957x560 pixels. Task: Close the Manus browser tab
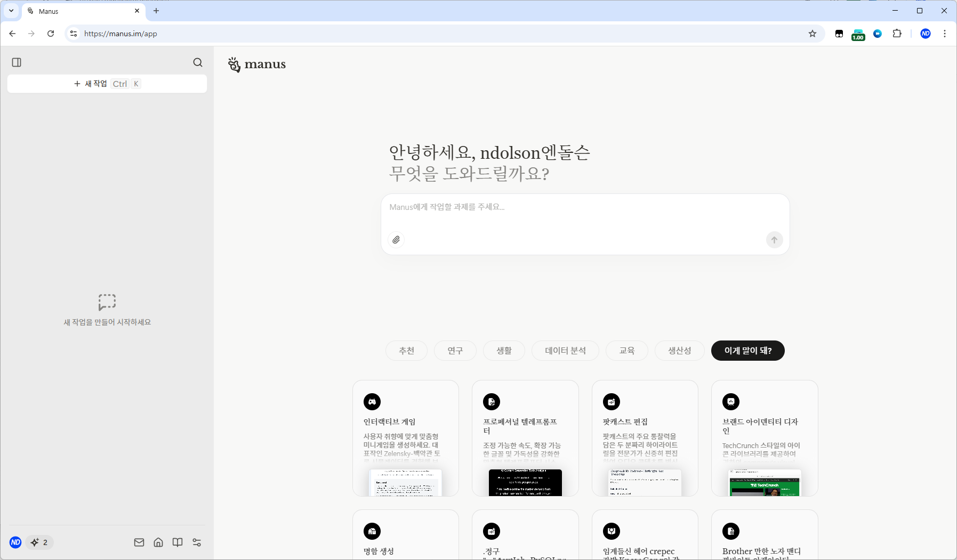(x=137, y=11)
